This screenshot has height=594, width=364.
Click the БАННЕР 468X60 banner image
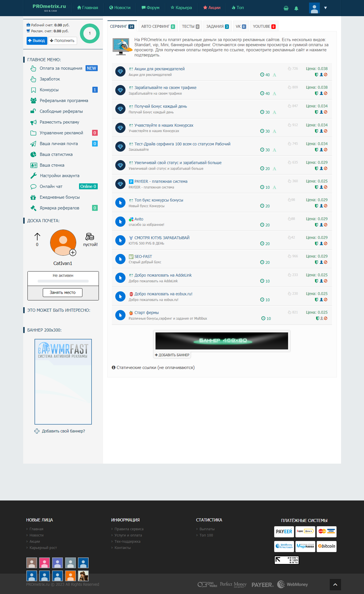coord(222,341)
